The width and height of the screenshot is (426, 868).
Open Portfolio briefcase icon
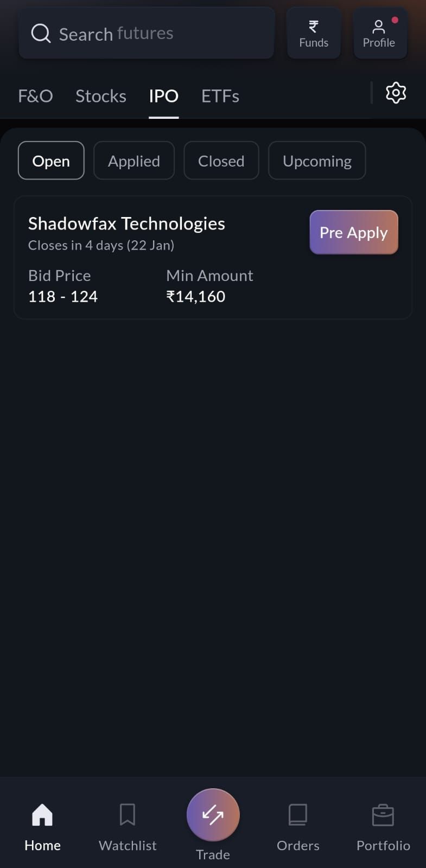point(383,815)
